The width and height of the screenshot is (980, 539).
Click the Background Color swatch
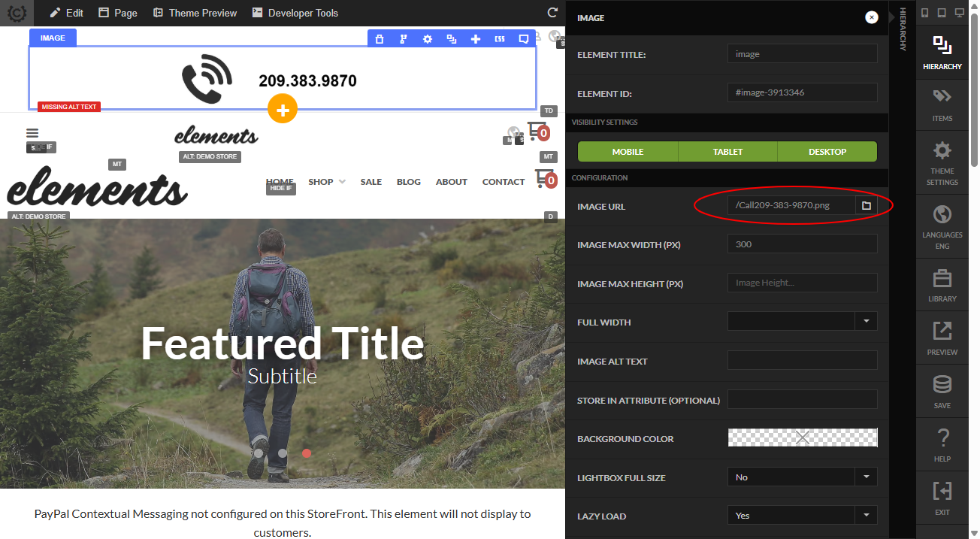pos(803,438)
